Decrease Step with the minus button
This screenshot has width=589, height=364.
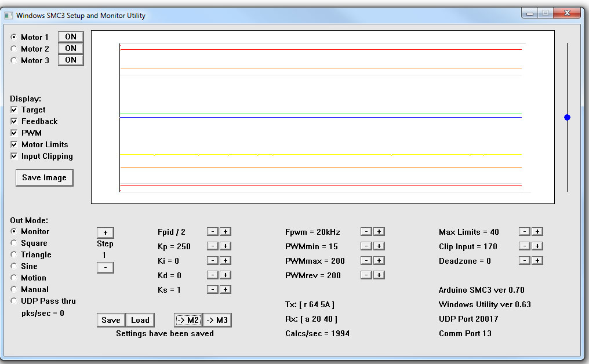point(105,267)
